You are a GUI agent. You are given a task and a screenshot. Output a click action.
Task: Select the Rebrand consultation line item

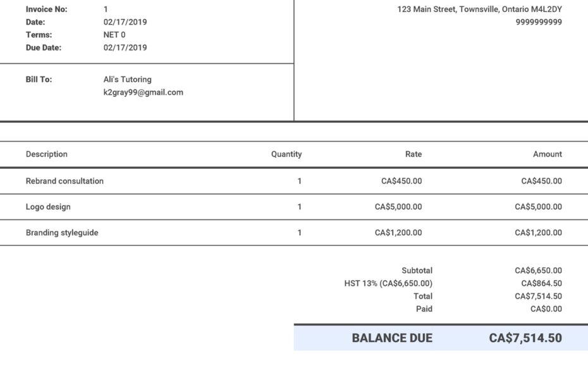tap(64, 181)
